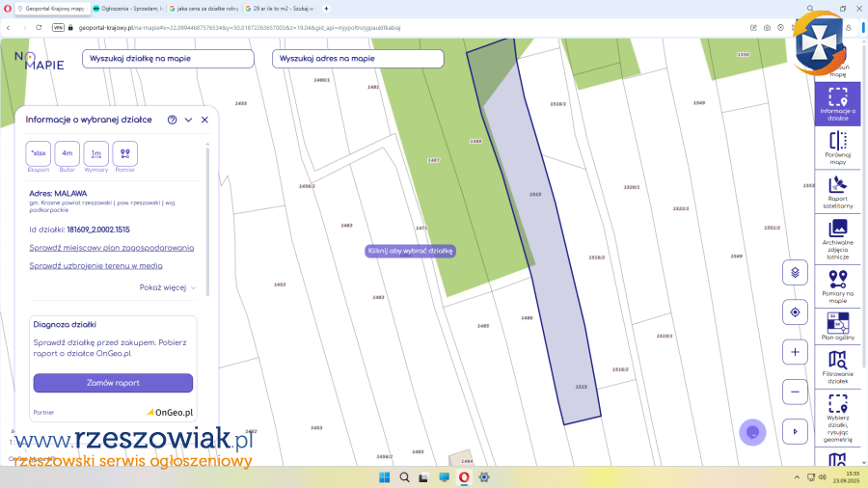Open the map layers button

click(795, 272)
